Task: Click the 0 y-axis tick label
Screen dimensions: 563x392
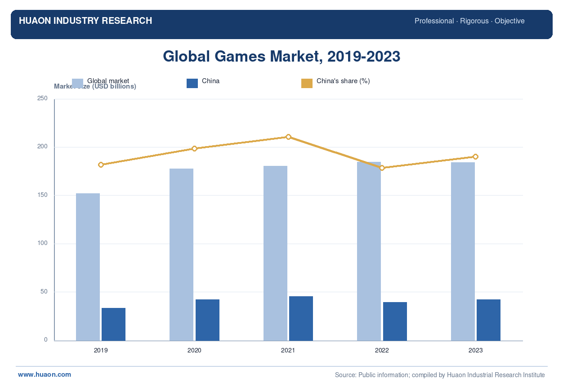Action: coord(46,340)
